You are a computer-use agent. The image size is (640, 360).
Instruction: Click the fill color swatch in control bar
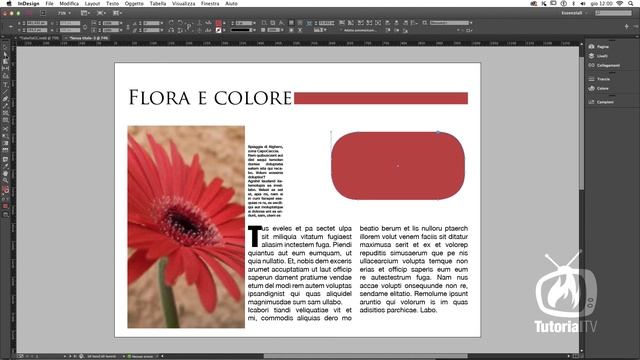(x=218, y=23)
